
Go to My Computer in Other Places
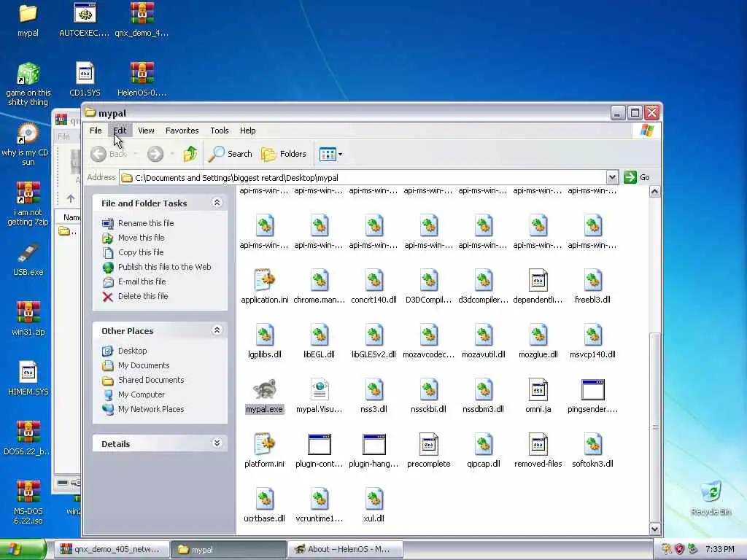[141, 394]
